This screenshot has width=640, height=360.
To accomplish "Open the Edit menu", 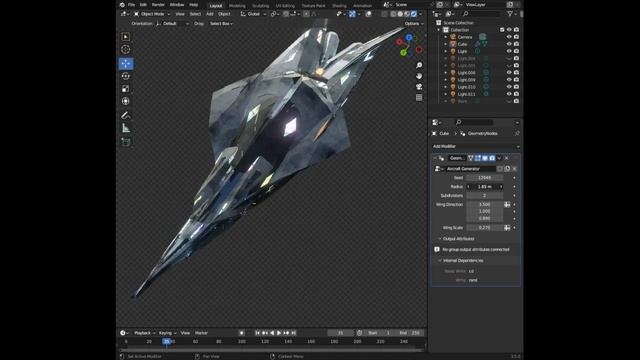I will pyautogui.click(x=143, y=5).
